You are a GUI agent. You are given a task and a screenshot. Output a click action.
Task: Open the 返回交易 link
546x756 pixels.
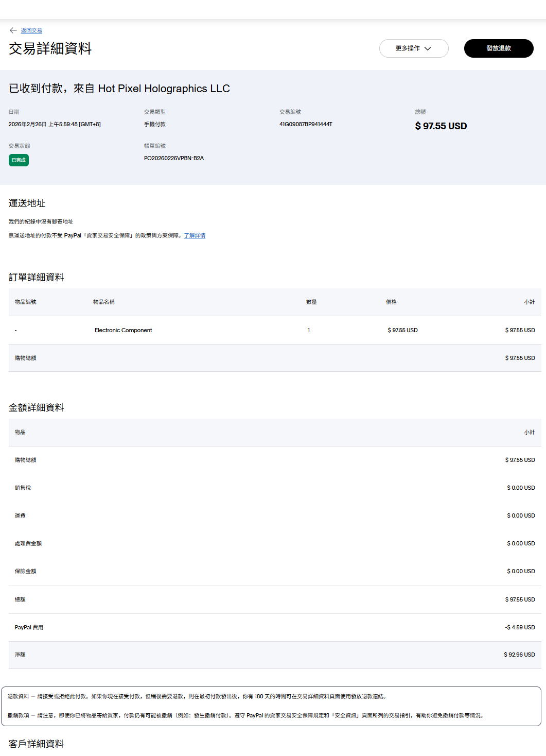point(31,31)
